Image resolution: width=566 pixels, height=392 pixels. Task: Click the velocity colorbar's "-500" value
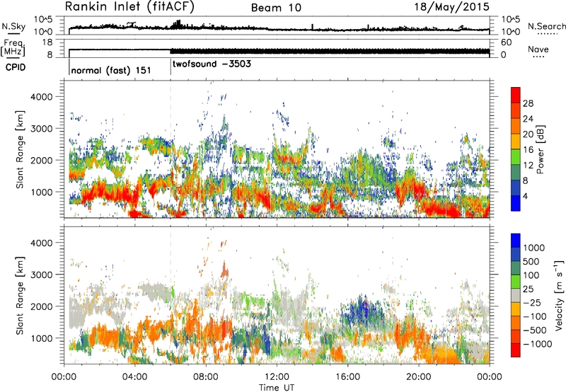(534, 330)
